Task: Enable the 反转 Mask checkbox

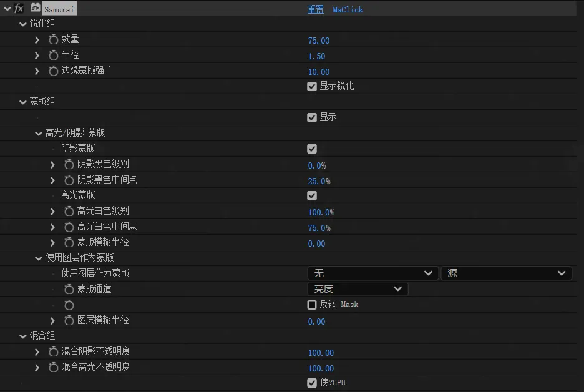Action: tap(312, 305)
